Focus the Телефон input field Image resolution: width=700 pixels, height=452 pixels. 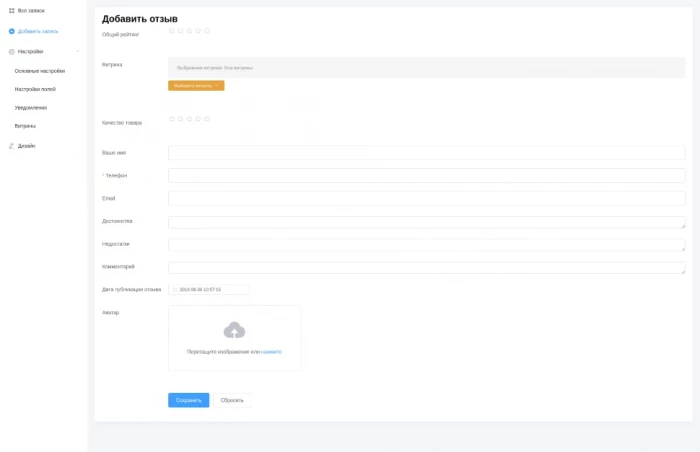pyautogui.click(x=426, y=176)
